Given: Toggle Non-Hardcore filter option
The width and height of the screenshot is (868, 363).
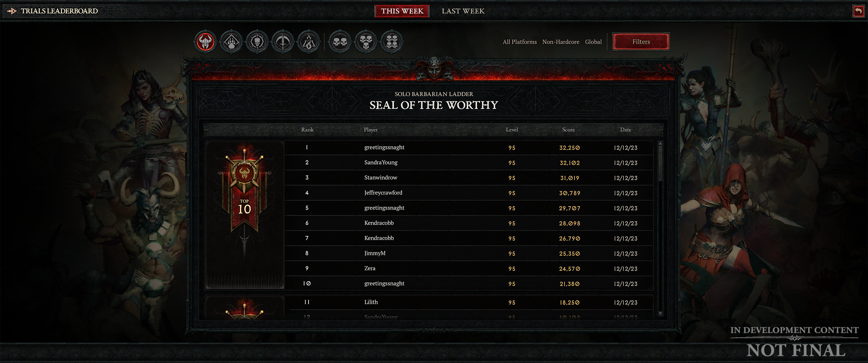Looking at the screenshot, I should pyautogui.click(x=560, y=41).
